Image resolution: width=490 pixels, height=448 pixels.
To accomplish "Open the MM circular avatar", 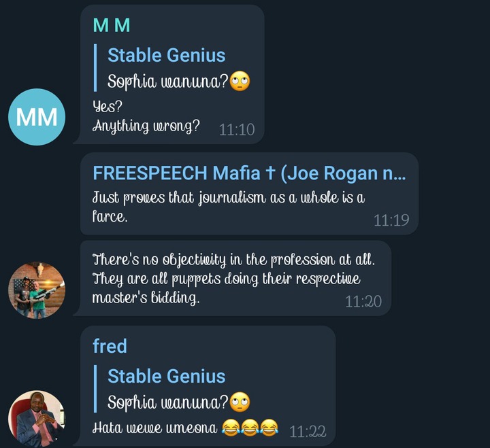I will (x=37, y=117).
